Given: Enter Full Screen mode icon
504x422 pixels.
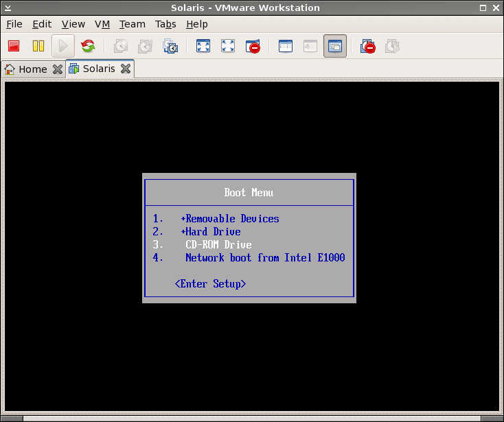Looking at the screenshot, I should tap(203, 45).
